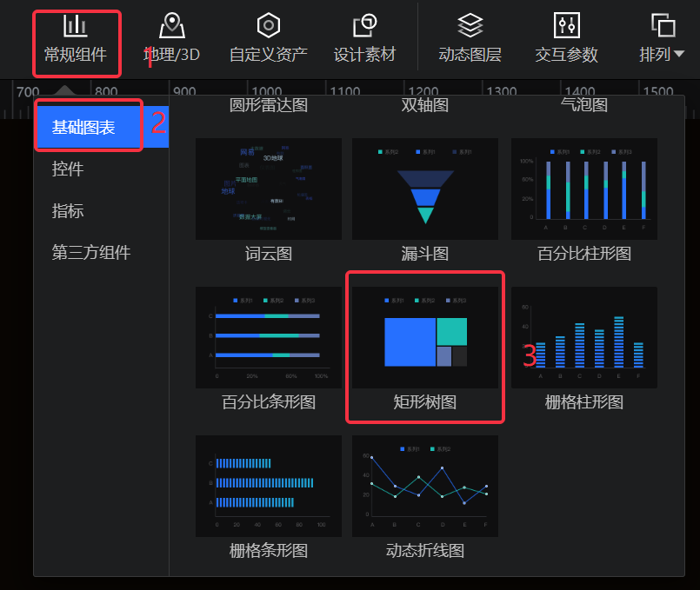700x590 pixels.
Task: Open the 设计素材 design materials icon
Action: tap(364, 26)
